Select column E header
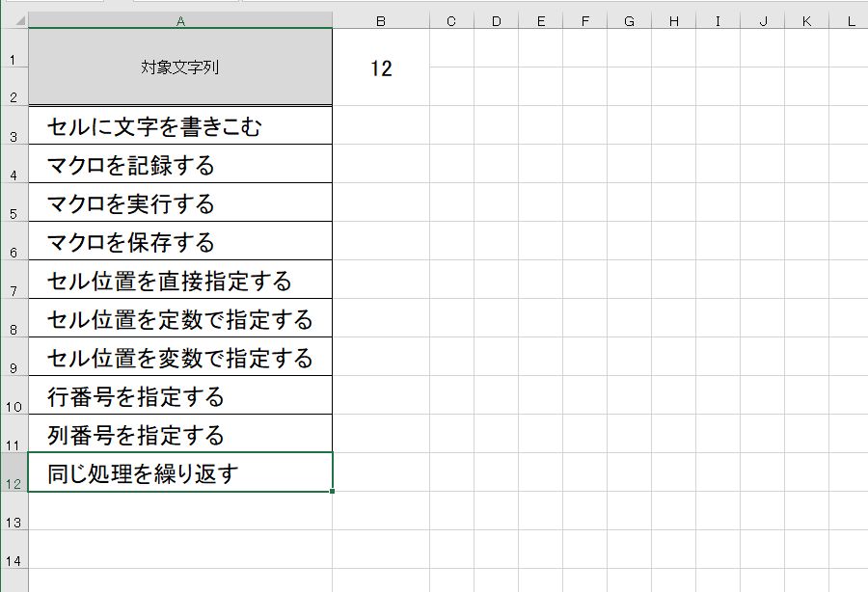The width and height of the screenshot is (868, 592). pyautogui.click(x=540, y=20)
